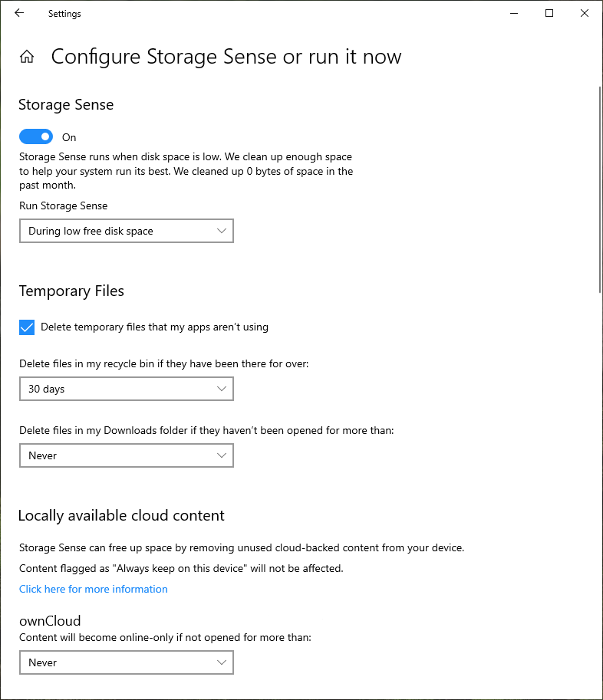The height and width of the screenshot is (700, 603).
Task: Close the Settings window
Action: click(x=585, y=13)
